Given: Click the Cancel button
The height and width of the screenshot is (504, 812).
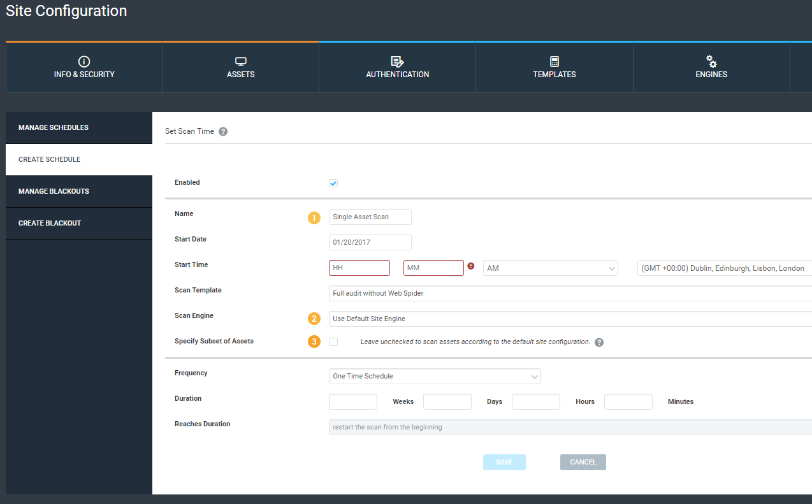Looking at the screenshot, I should tap(583, 462).
